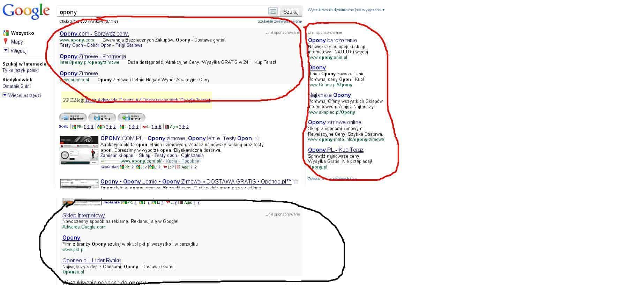The height and width of the screenshot is (285, 644).
Task: Click the Yahoo icon in Sort bar
Action: [144, 127]
